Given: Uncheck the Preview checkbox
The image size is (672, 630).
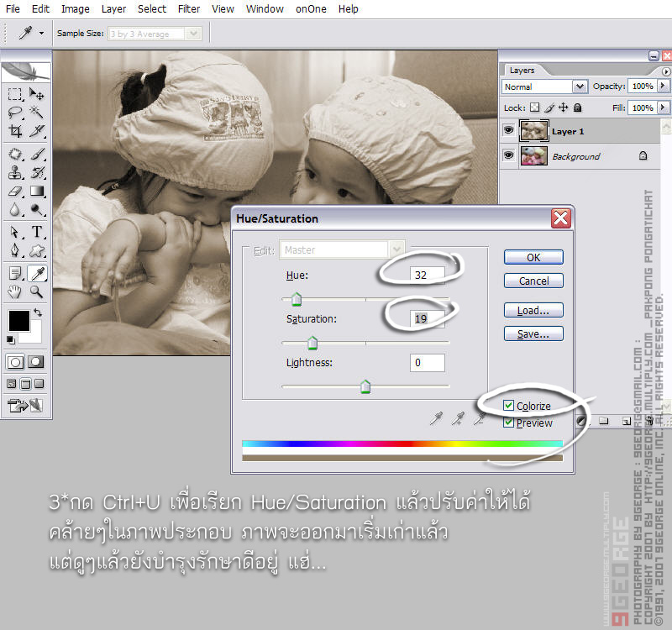Looking at the screenshot, I should 508,423.
